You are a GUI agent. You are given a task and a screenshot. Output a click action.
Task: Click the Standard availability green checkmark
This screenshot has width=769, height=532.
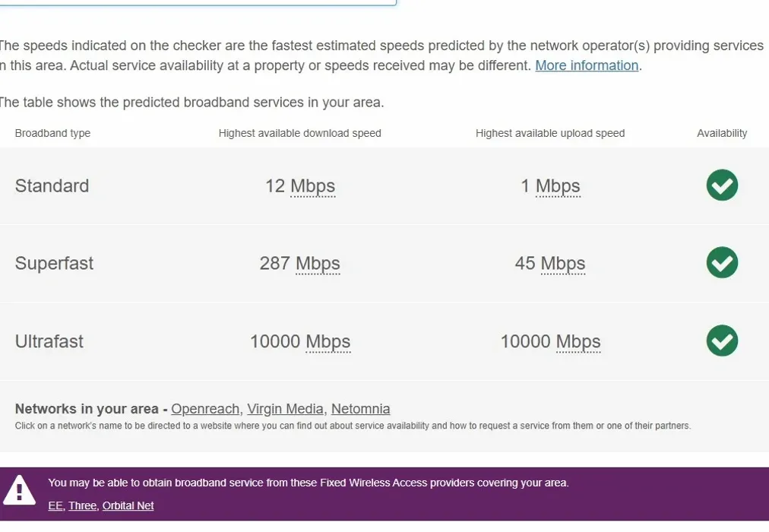click(x=722, y=185)
